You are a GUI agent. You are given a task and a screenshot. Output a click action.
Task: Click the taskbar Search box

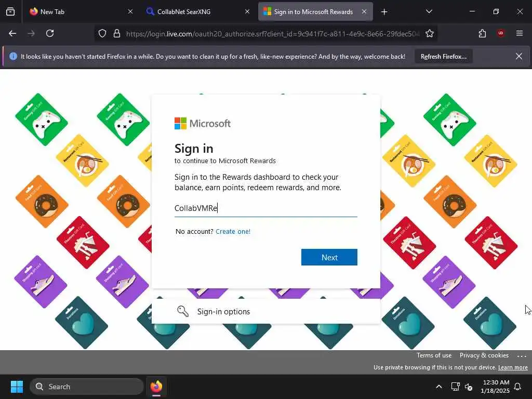click(x=87, y=387)
